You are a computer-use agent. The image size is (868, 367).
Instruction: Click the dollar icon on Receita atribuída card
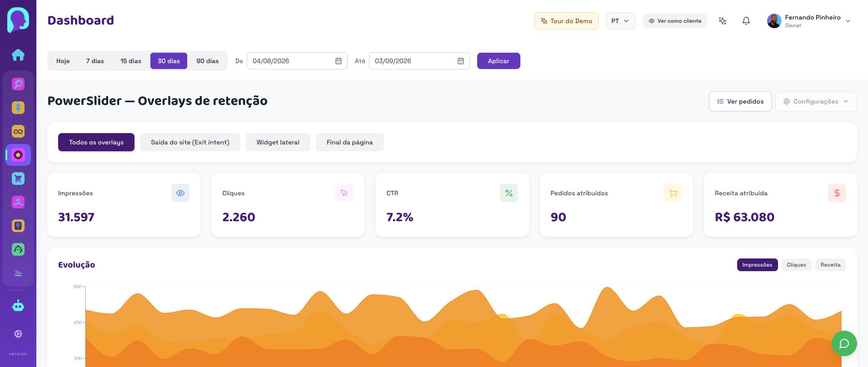pyautogui.click(x=837, y=193)
